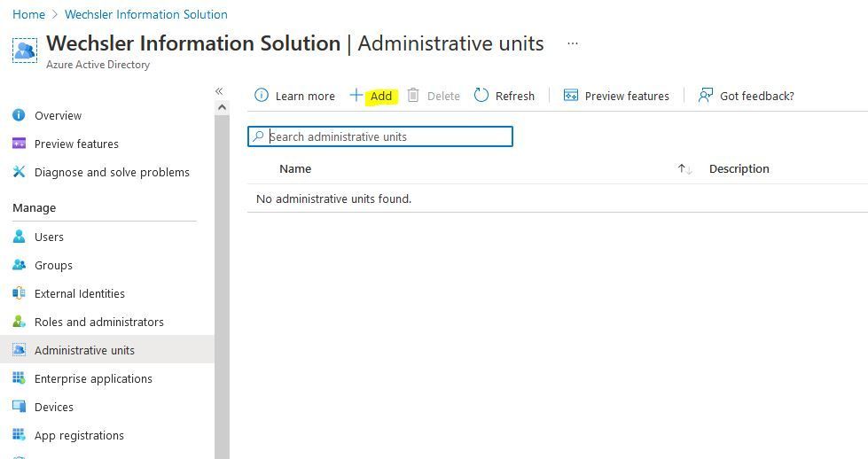Click the Preview features toolbar icon

click(x=571, y=95)
